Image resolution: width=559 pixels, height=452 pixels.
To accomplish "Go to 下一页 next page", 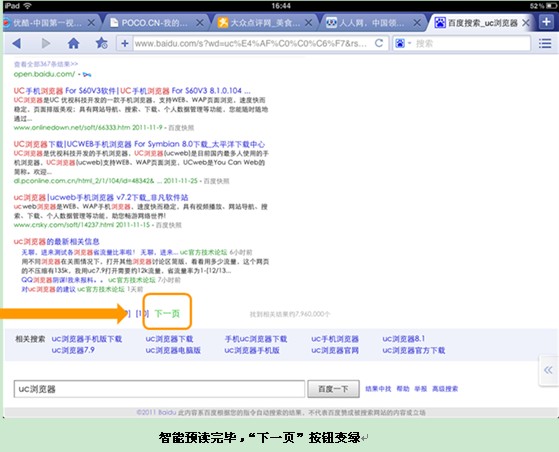I will tap(167, 314).
